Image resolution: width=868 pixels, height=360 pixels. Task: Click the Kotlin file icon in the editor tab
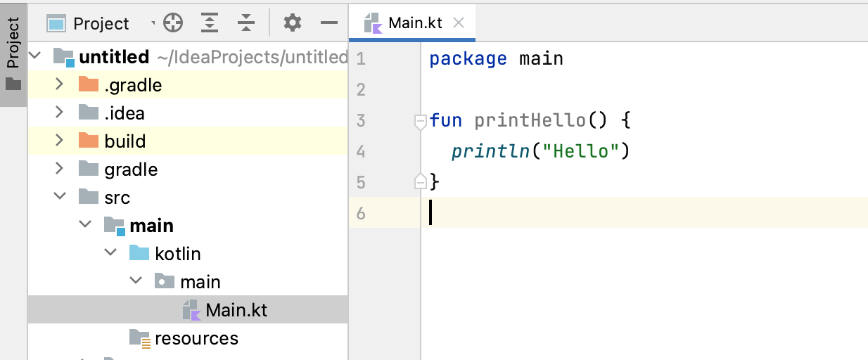coord(373,23)
